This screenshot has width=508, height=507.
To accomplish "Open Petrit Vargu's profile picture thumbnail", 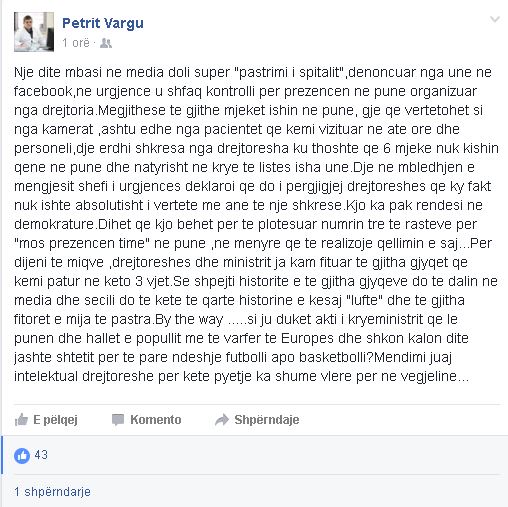I will (34, 32).
